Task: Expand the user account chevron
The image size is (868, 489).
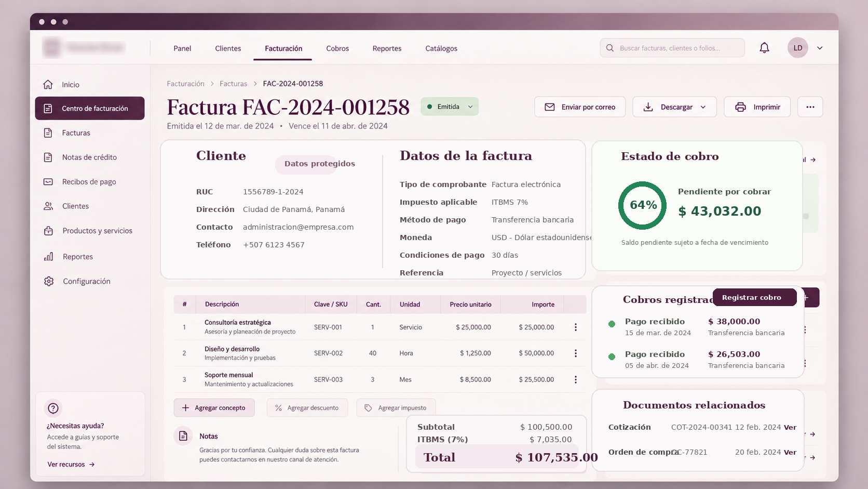Action: point(820,48)
